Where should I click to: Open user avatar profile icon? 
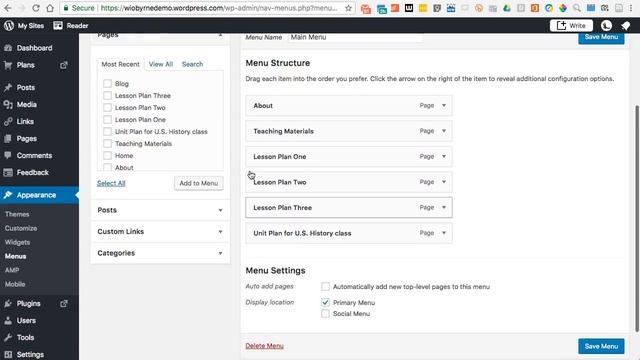(x=606, y=25)
